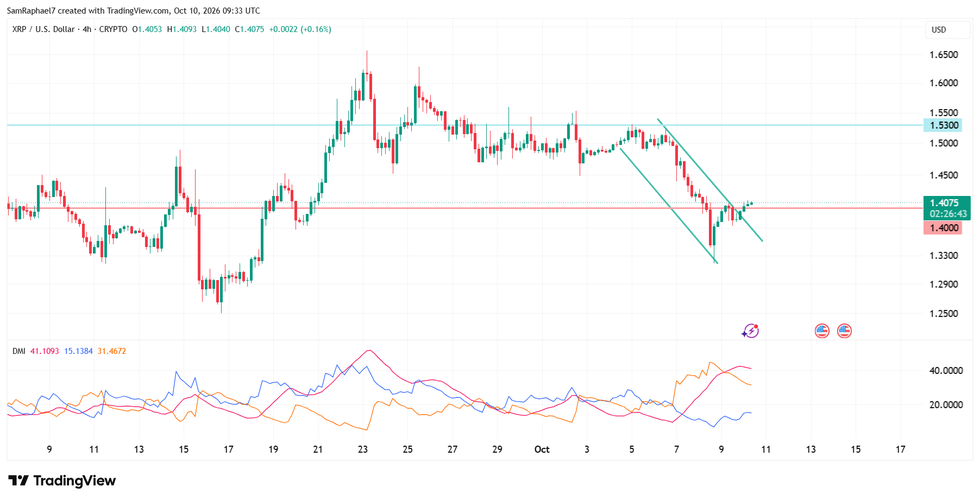Image resolution: width=980 pixels, height=501 pixels.
Task: Click the 5 date on time axis
Action: pyautogui.click(x=632, y=449)
